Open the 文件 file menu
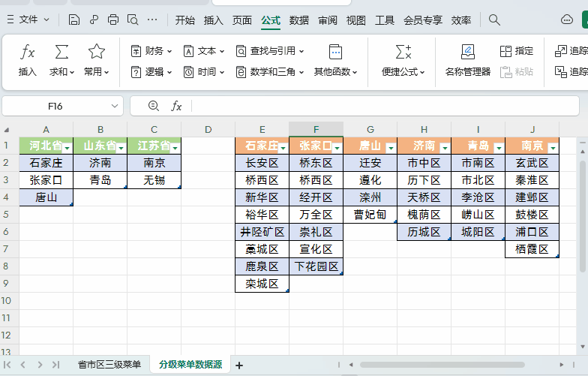Image resolution: width=588 pixels, height=376 pixels. pyautogui.click(x=28, y=20)
